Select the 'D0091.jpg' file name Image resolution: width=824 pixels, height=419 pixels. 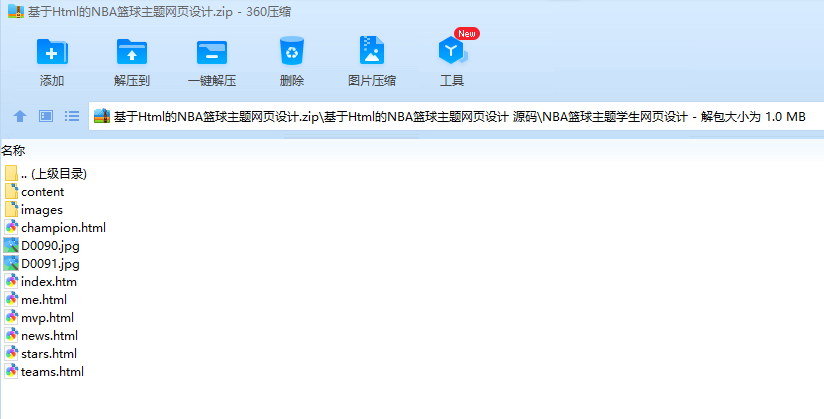click(50, 263)
